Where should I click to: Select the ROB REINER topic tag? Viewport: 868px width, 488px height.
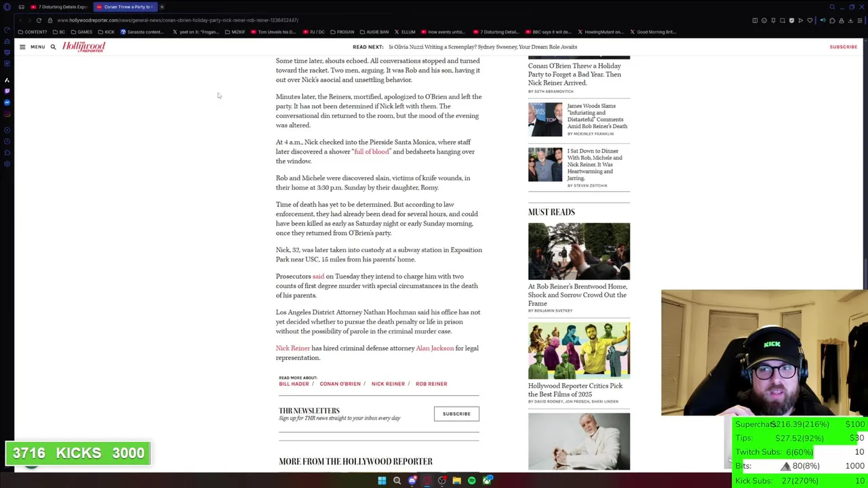coord(431,384)
